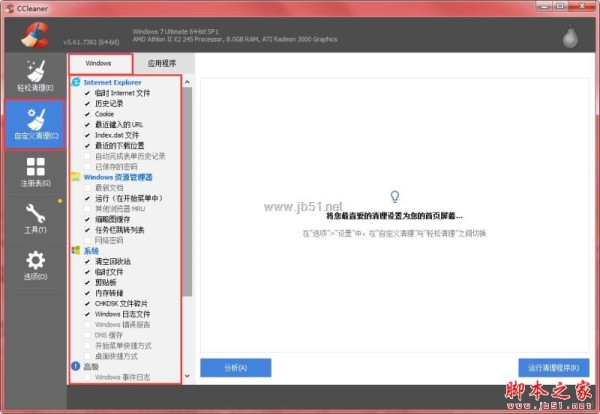Image resolution: width=600 pixels, height=414 pixels.
Task: Uncheck 清空回收站 checkbox
Action: click(88, 261)
